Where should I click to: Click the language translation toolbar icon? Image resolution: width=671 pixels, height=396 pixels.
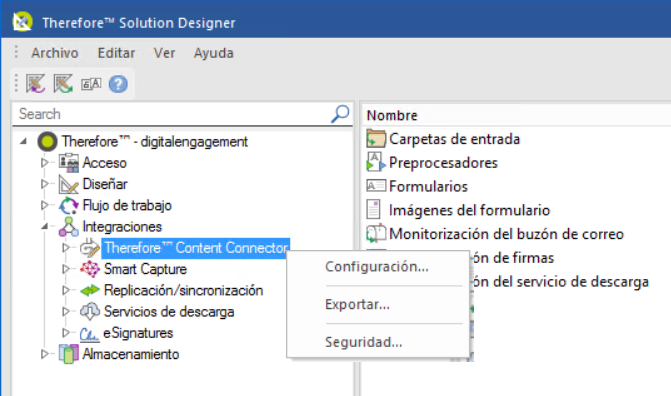coord(91,84)
